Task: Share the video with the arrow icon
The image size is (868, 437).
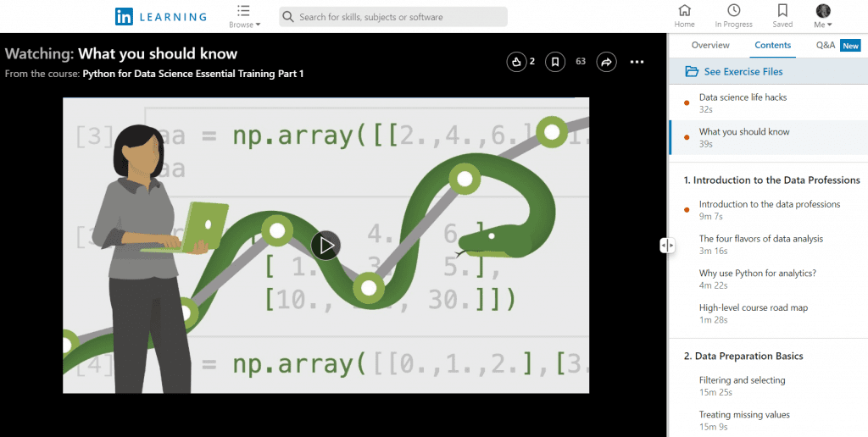Action: 606,62
